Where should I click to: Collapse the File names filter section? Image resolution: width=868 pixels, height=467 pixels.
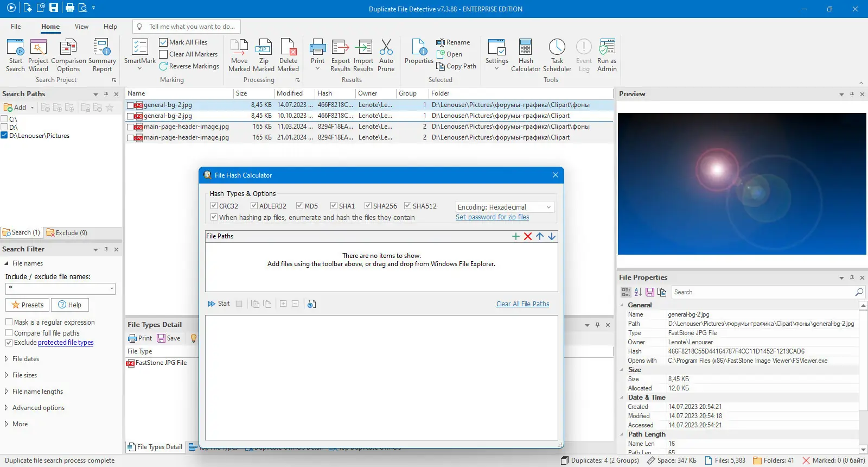(7, 263)
